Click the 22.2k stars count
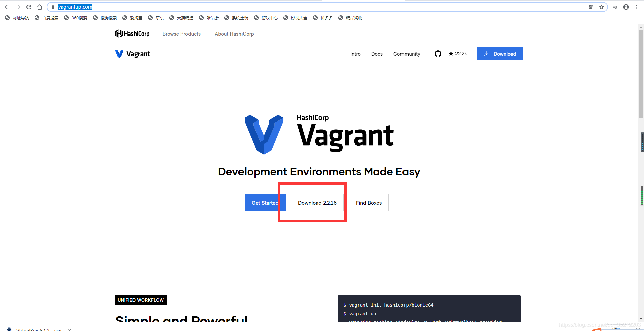Image resolution: width=644 pixels, height=331 pixels. (458, 54)
